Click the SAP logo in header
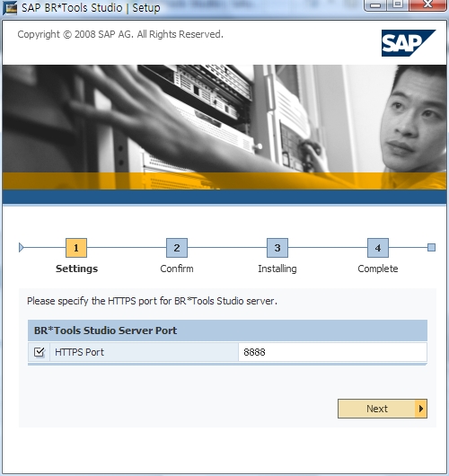Image resolution: width=449 pixels, height=476 pixels. tap(409, 43)
